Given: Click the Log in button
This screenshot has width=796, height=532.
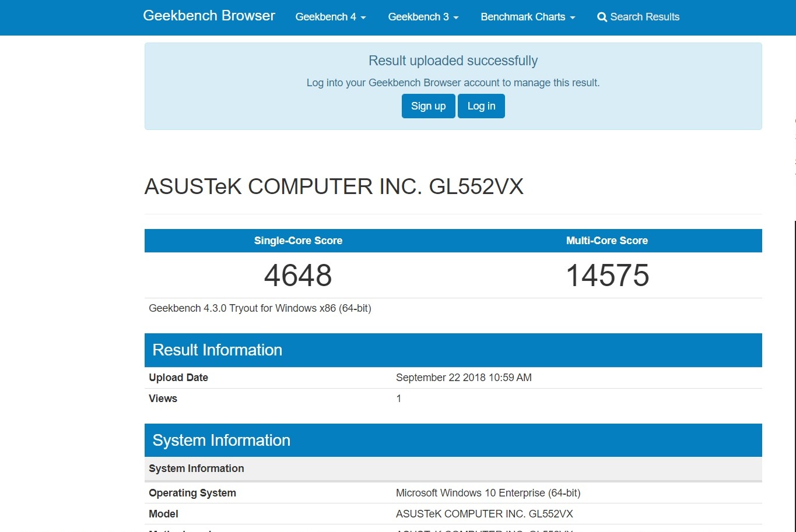Looking at the screenshot, I should coord(481,106).
